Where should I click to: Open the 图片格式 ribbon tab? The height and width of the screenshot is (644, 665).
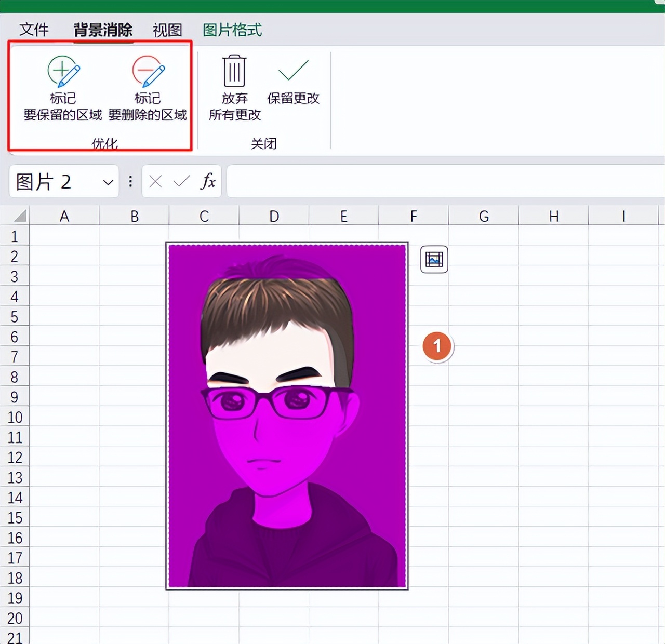click(232, 30)
